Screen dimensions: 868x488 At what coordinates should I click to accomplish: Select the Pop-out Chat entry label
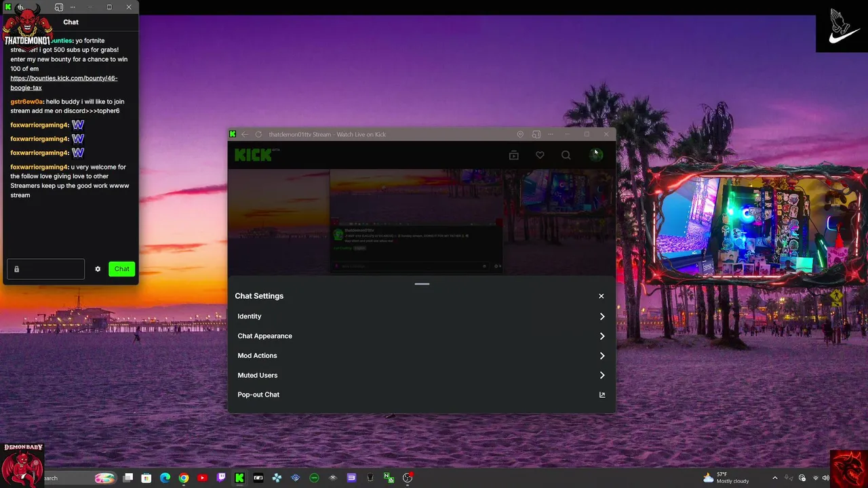tap(258, 394)
